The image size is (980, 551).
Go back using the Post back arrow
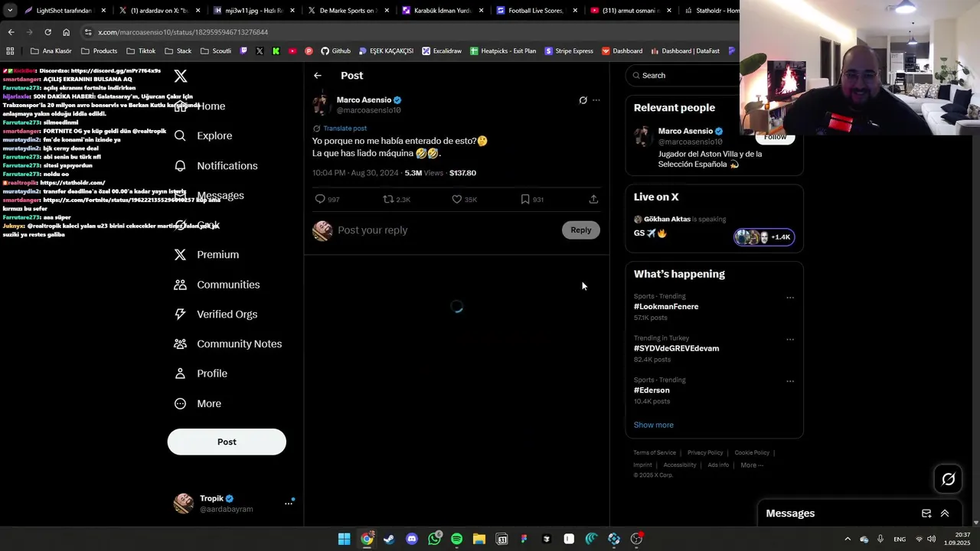pyautogui.click(x=318, y=76)
